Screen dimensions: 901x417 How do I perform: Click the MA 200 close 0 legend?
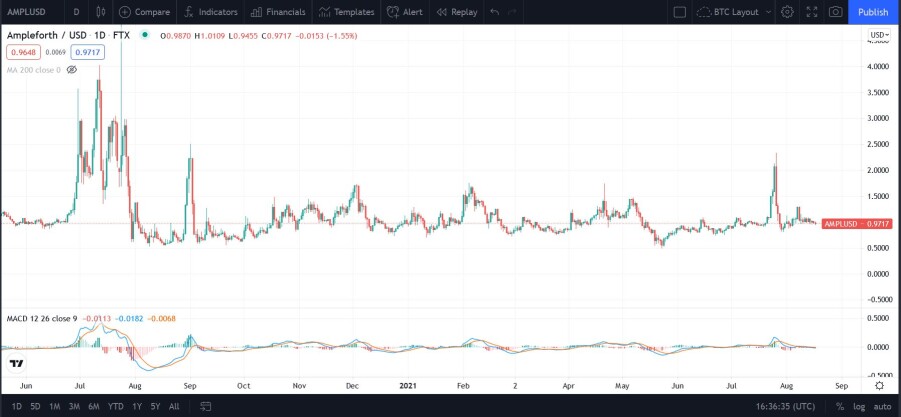(x=34, y=70)
